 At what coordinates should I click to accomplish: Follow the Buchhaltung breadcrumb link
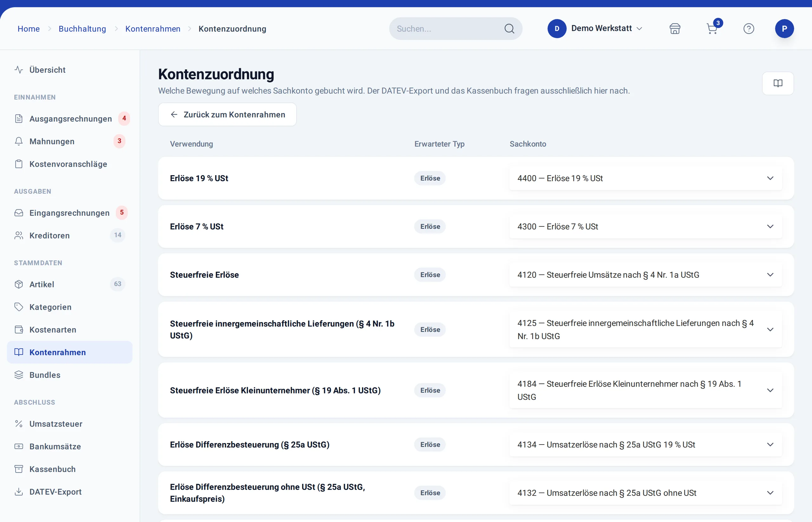pos(82,29)
